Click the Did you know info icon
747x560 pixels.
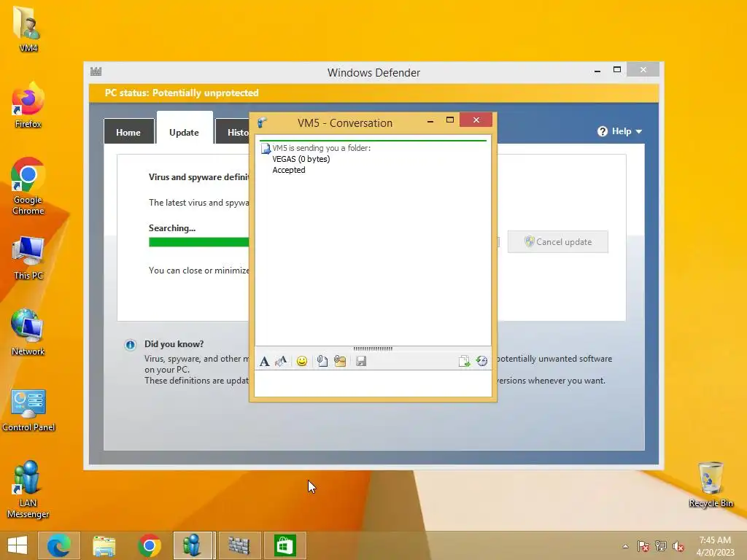click(130, 345)
